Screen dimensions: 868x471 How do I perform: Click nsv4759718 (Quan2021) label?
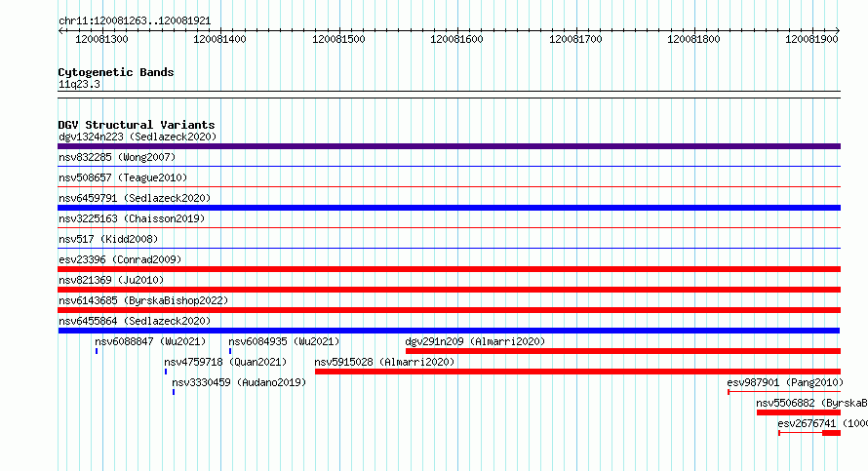tap(225, 362)
